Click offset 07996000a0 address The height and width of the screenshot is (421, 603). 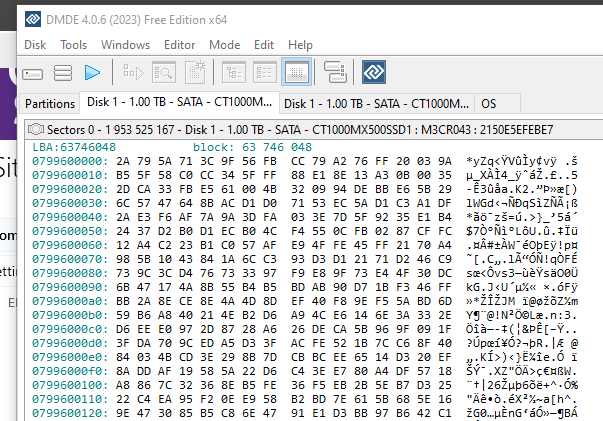70,301
